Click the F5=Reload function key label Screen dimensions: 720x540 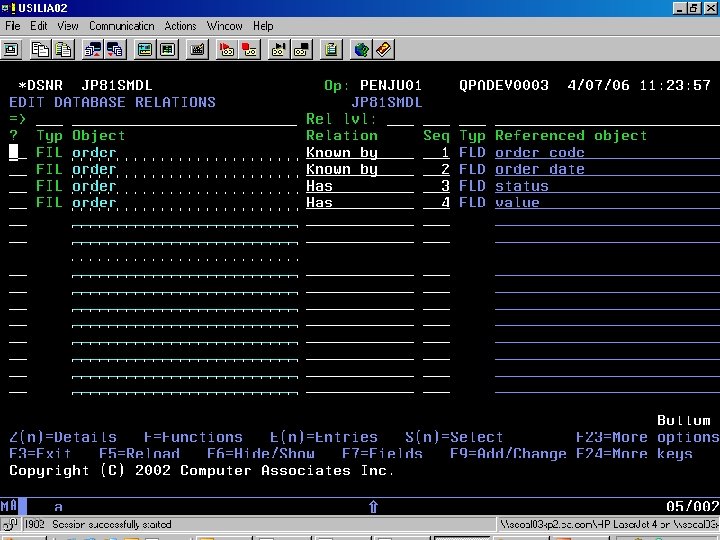[x=139, y=453]
